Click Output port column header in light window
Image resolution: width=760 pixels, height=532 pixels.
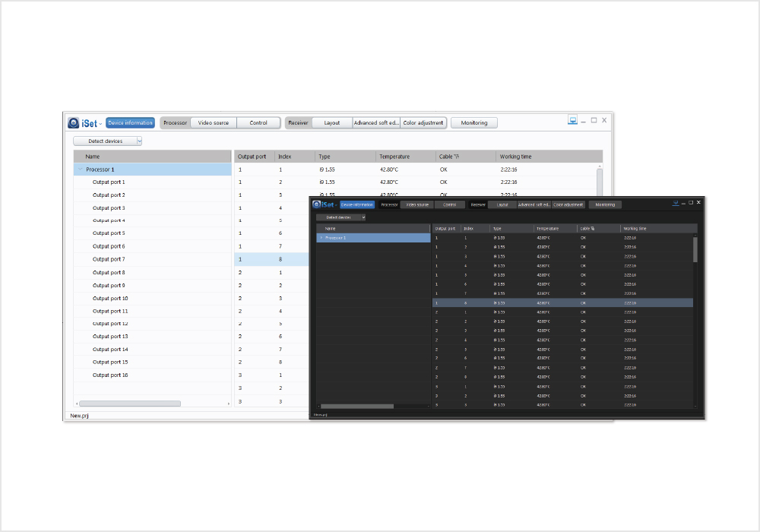pos(255,157)
